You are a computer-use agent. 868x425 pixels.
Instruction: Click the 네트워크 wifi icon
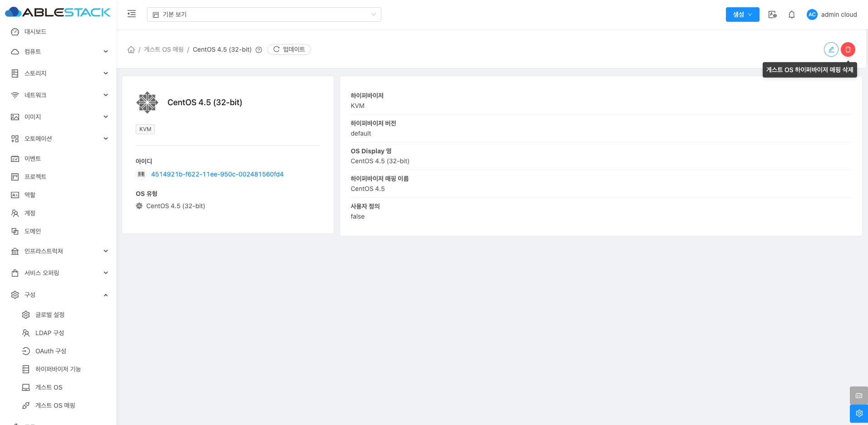point(15,95)
